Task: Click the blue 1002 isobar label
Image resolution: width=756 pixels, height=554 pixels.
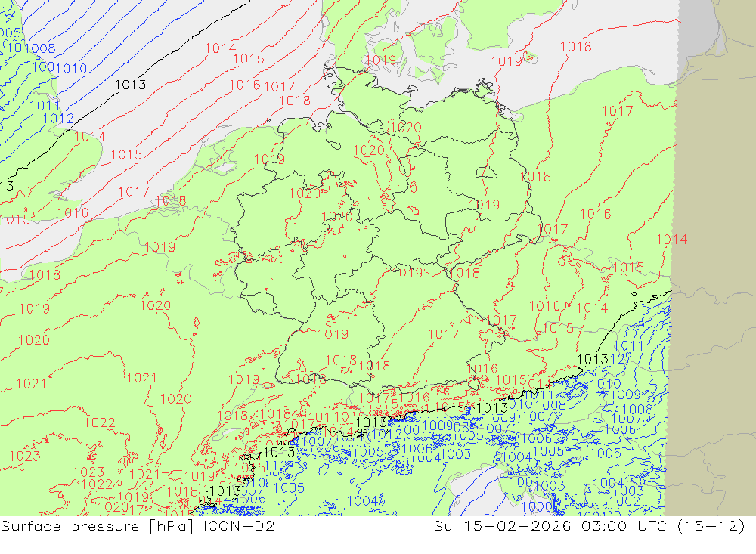Action: point(624,501)
